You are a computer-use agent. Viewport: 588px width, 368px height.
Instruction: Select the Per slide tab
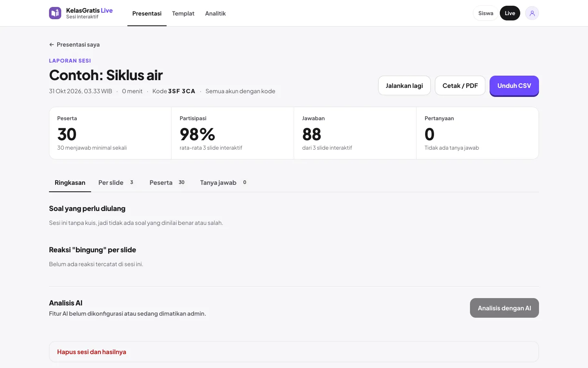tap(116, 183)
